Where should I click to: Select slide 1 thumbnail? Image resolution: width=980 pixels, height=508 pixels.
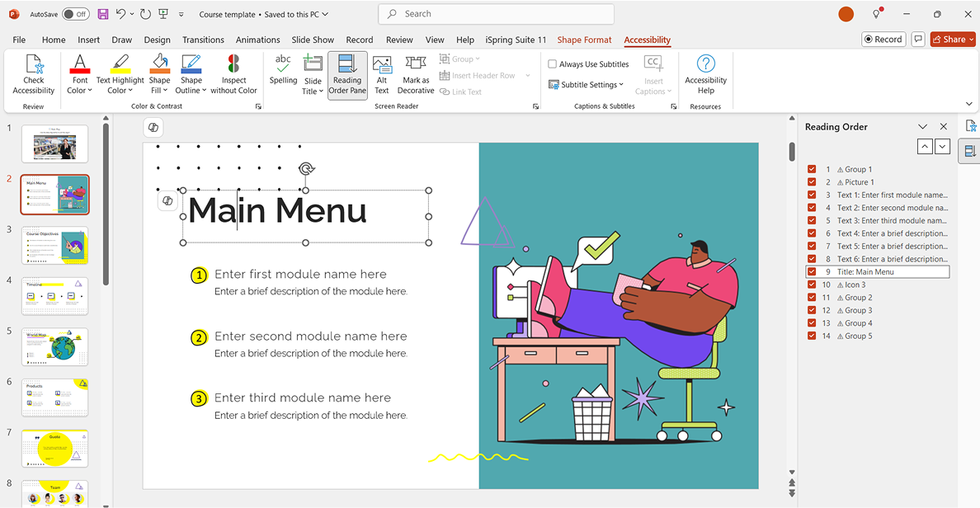pyautogui.click(x=55, y=143)
